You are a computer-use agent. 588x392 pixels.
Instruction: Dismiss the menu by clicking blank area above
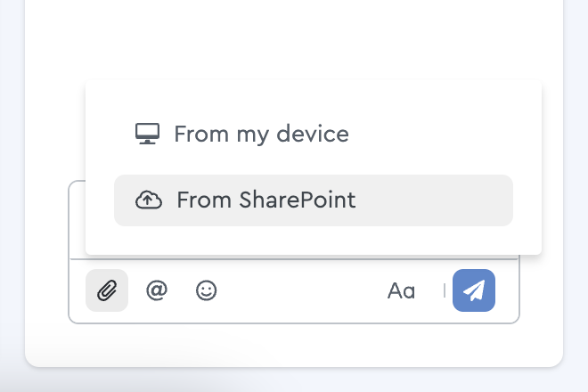[x=294, y=37]
